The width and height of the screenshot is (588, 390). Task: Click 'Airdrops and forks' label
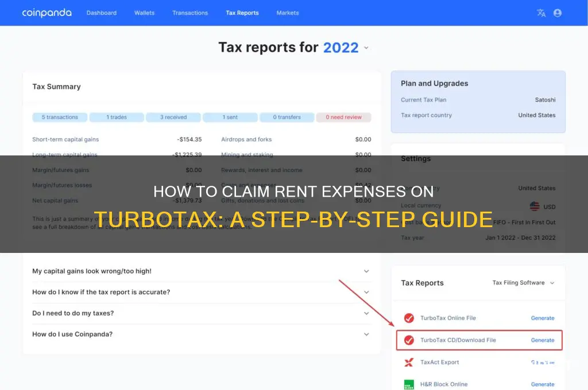point(246,139)
